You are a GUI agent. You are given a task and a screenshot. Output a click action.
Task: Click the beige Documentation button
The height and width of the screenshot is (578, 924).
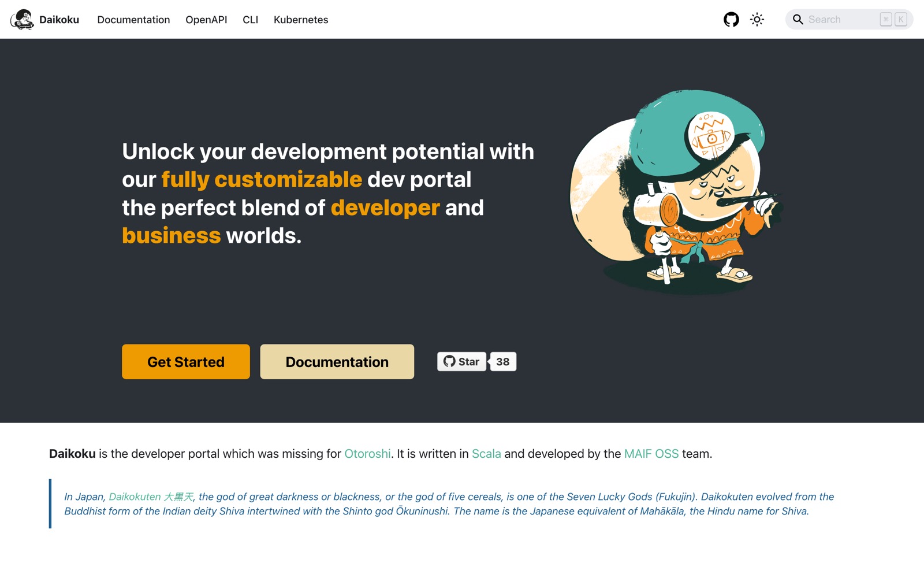337,362
